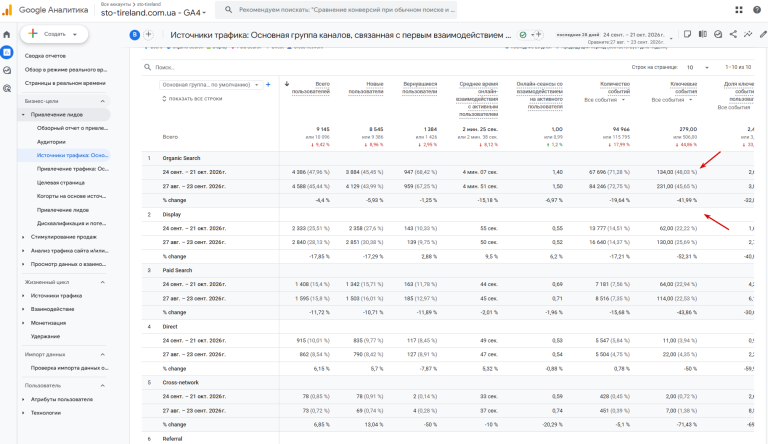Open Проверка импорта данных о... item
The height and width of the screenshot is (444, 768).
pyautogui.click(x=70, y=368)
